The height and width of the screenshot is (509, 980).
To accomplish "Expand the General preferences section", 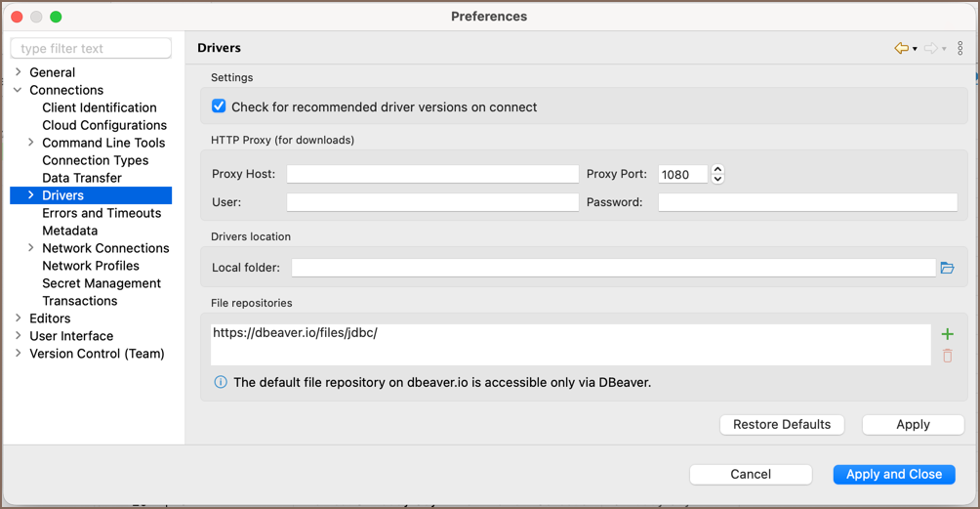I will [19, 72].
